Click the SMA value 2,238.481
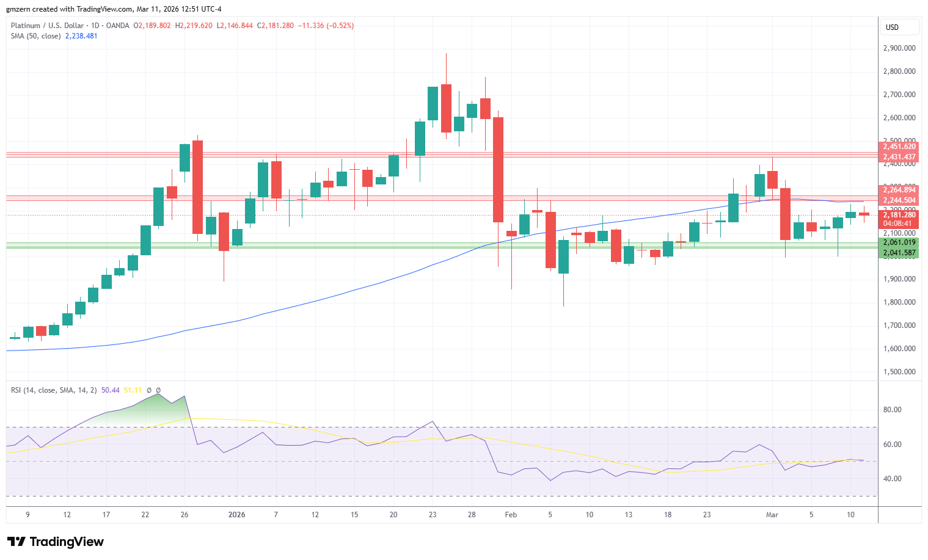 (81, 36)
